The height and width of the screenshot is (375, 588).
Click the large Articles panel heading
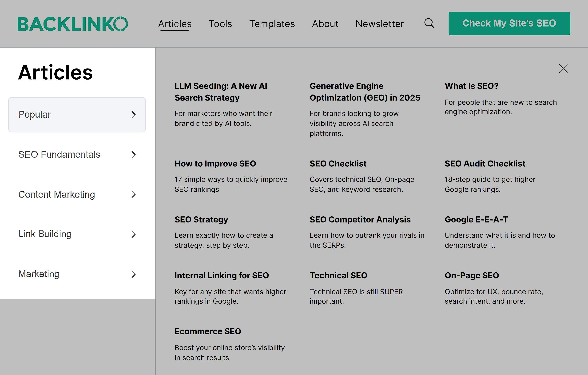tap(56, 73)
